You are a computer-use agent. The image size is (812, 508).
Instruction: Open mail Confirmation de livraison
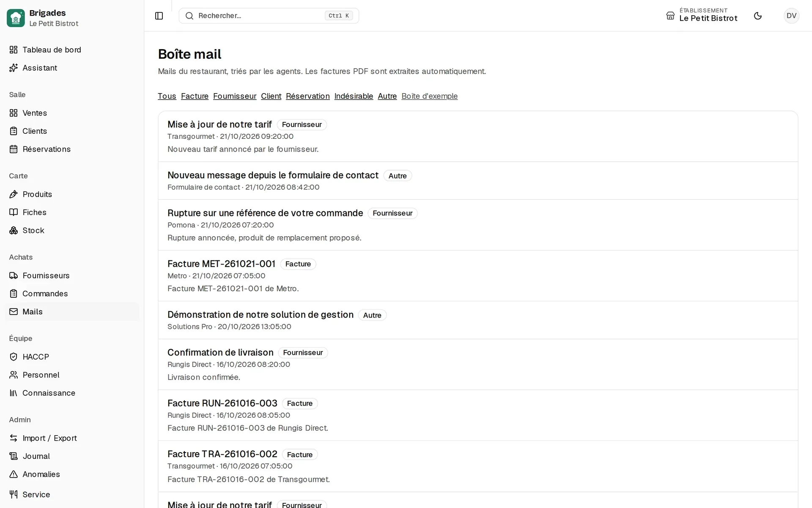click(478, 364)
